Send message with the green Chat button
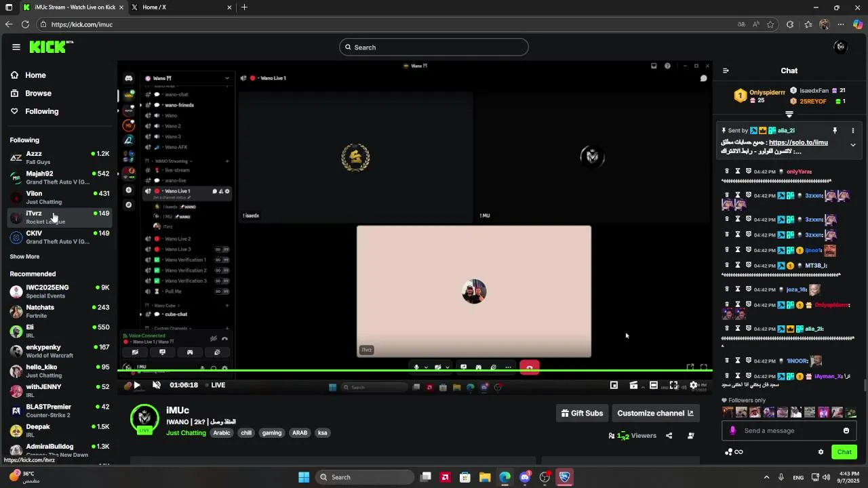 click(844, 452)
